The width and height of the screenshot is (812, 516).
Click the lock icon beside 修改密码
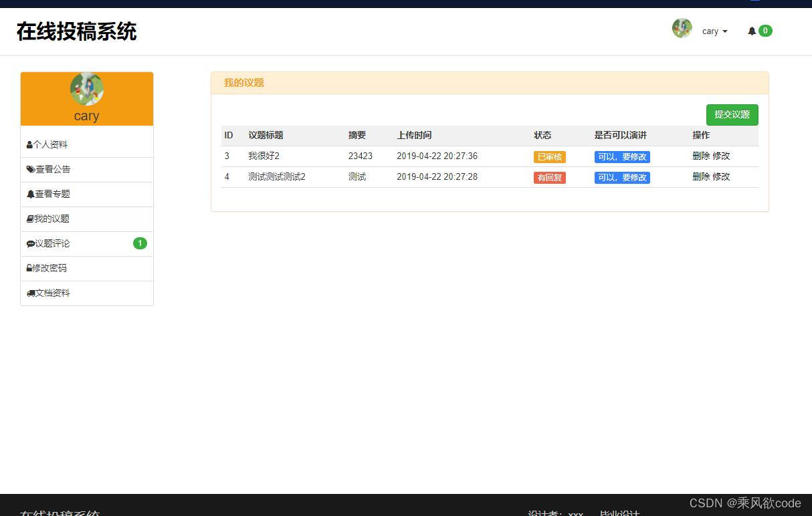tap(29, 268)
